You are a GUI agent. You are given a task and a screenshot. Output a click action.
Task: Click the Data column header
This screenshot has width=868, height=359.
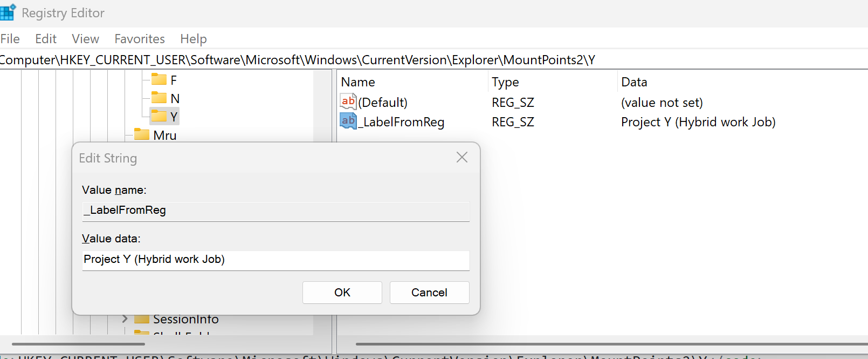click(x=634, y=82)
